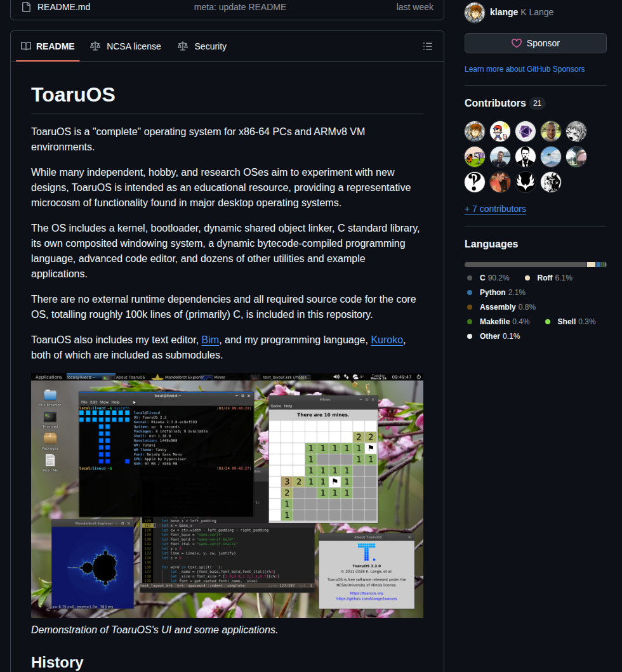622x672 pixels.
Task: Open the blue sky mountain contributor avatar
Action: pos(550,157)
